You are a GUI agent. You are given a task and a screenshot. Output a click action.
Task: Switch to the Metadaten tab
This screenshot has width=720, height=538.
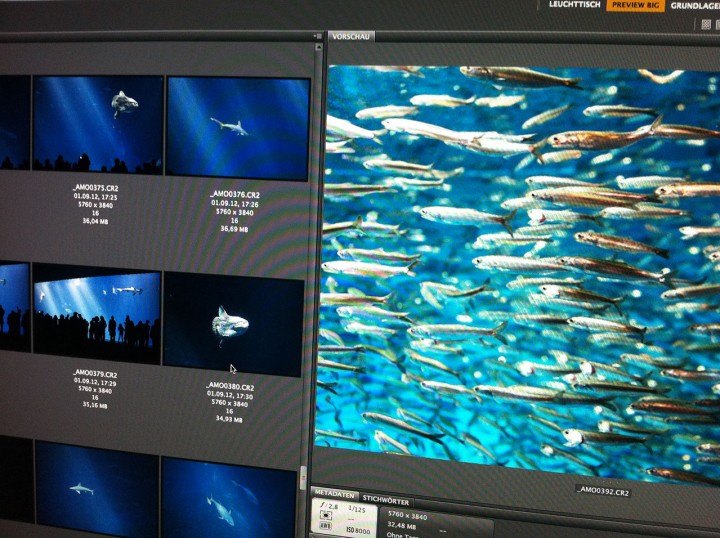click(x=334, y=493)
